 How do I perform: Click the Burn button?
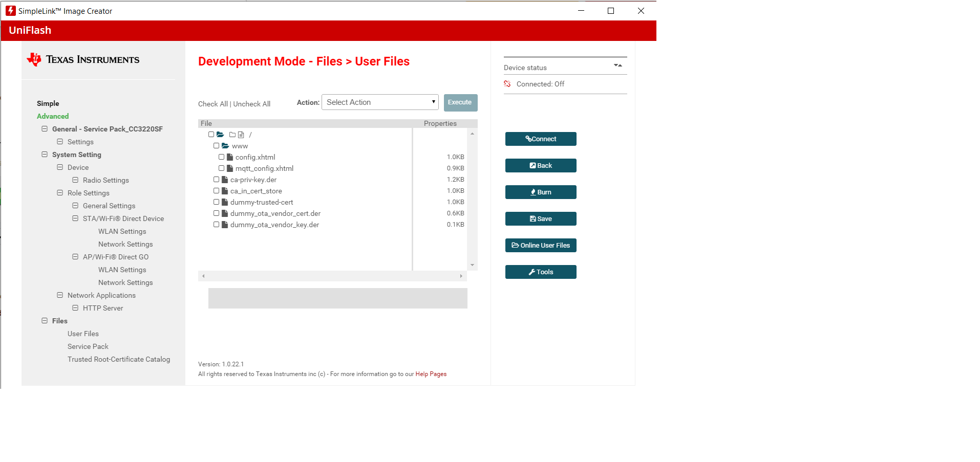[541, 192]
